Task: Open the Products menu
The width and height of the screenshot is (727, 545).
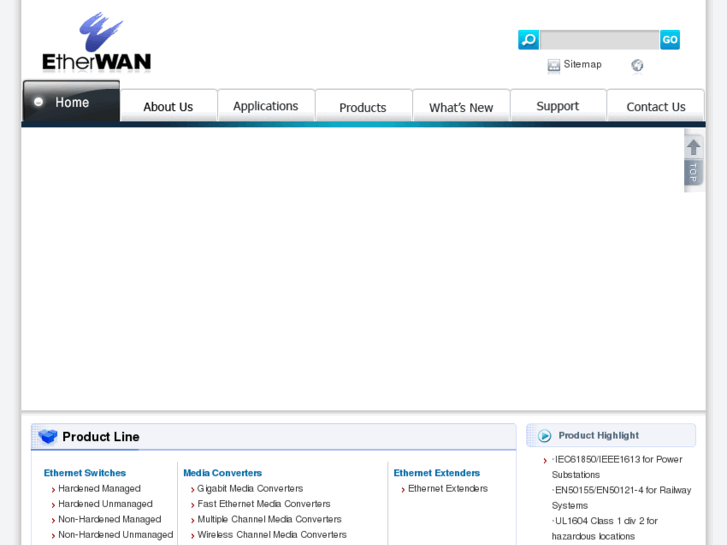Action: coord(363,107)
